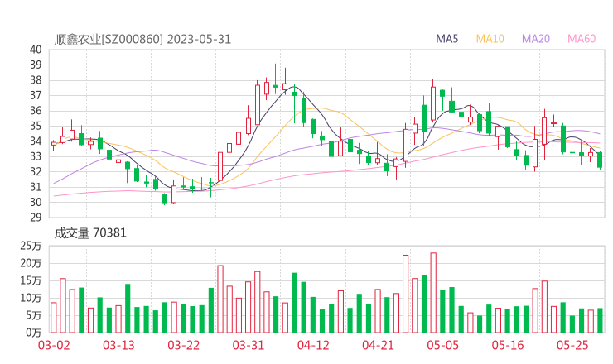
Task: Click the 05-05 date axis label
Action: [x=442, y=345]
